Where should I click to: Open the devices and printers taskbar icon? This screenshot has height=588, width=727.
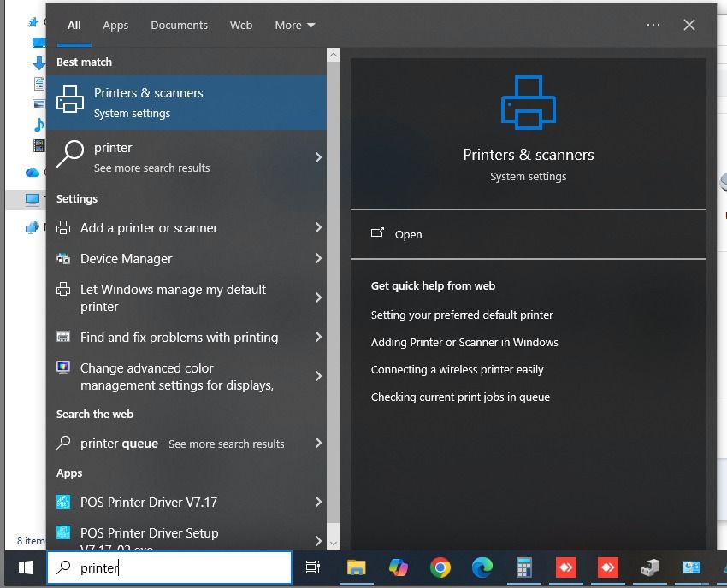(x=649, y=567)
